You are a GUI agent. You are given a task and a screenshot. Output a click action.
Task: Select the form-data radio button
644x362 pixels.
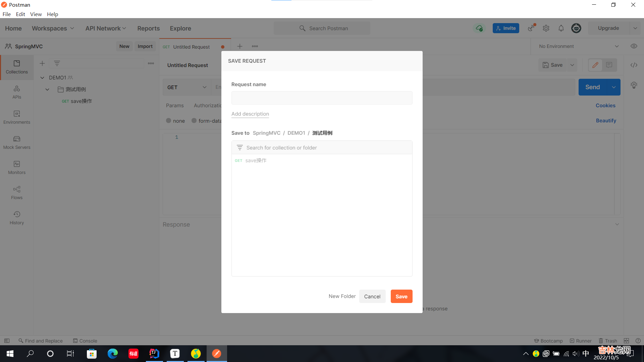pyautogui.click(x=194, y=121)
